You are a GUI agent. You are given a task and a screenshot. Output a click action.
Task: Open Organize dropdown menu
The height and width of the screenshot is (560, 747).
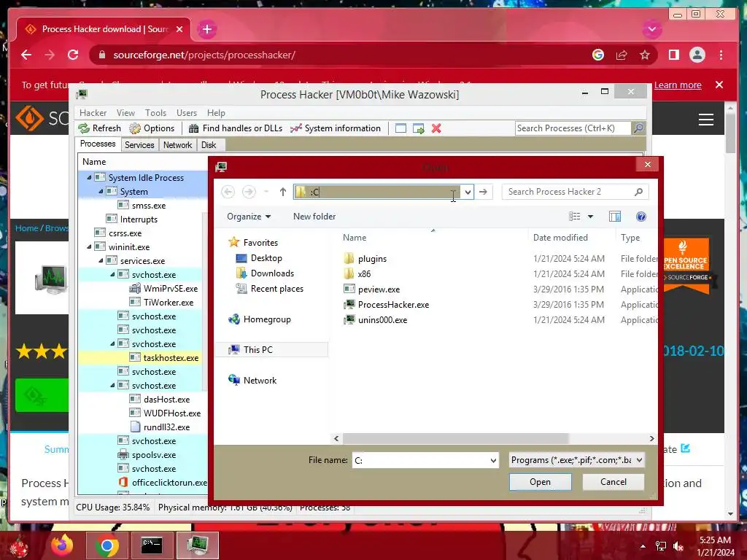pos(249,217)
